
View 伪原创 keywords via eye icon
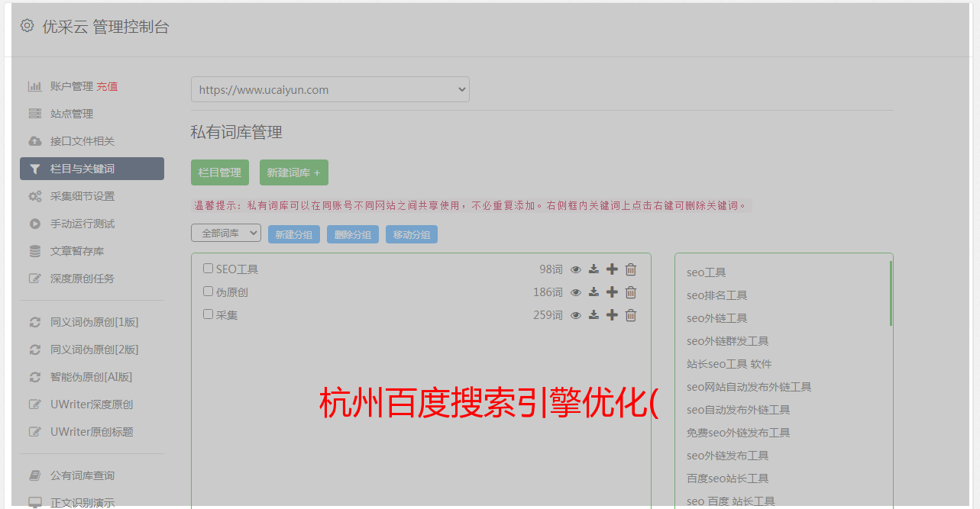[x=576, y=292]
